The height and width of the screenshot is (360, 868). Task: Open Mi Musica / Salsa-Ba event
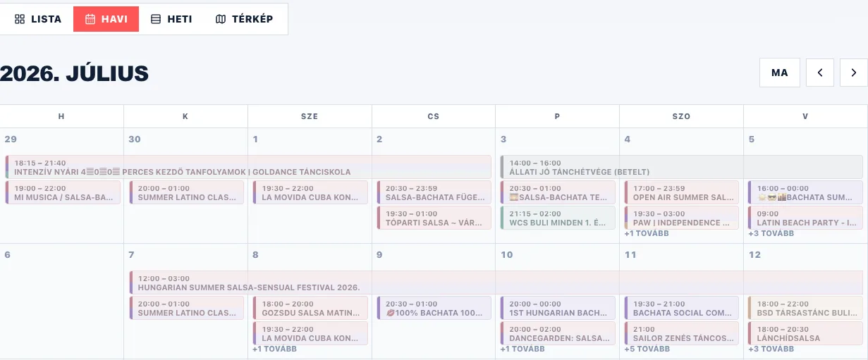[62, 192]
